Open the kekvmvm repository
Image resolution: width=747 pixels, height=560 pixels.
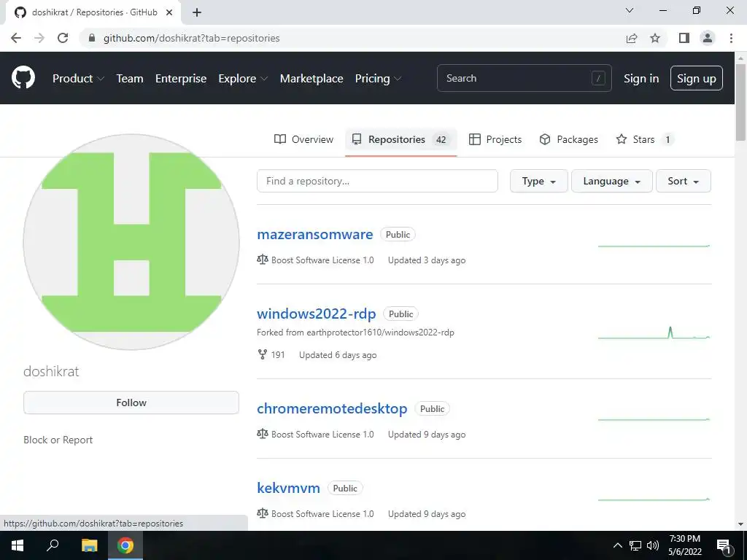click(288, 488)
